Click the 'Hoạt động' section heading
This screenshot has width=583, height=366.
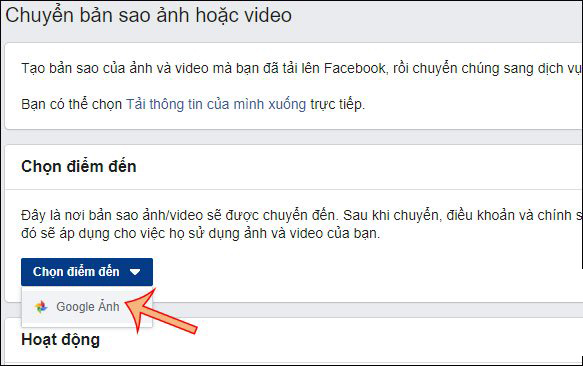point(61,340)
